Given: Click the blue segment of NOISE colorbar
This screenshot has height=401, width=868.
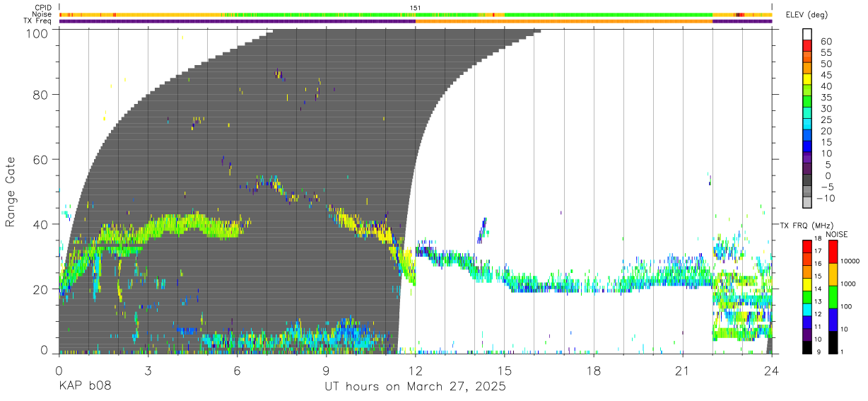Looking at the screenshot, I should click(833, 319).
